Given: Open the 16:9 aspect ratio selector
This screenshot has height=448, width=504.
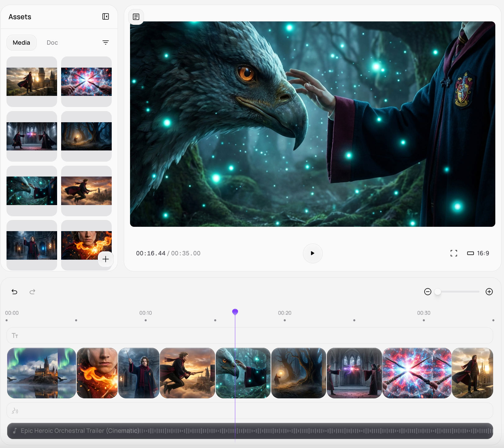Looking at the screenshot, I should coord(478,253).
